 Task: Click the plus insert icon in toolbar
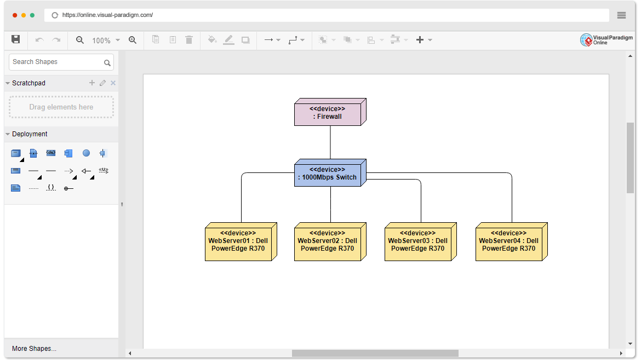click(420, 39)
